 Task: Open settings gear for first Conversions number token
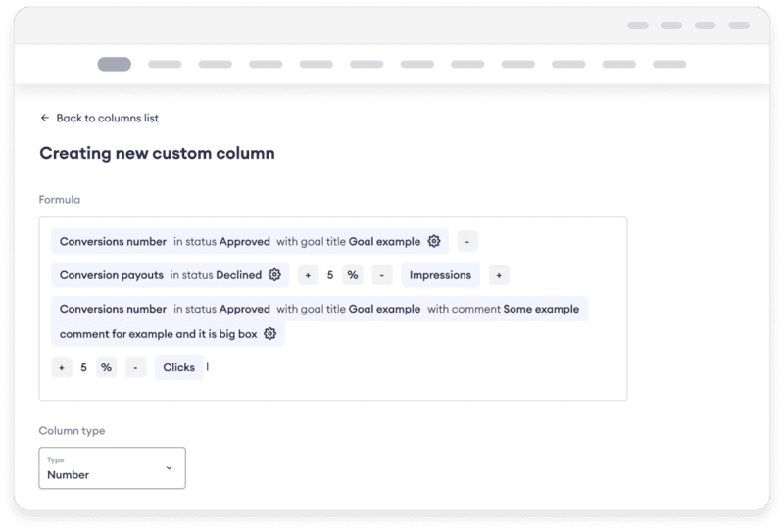pos(434,241)
